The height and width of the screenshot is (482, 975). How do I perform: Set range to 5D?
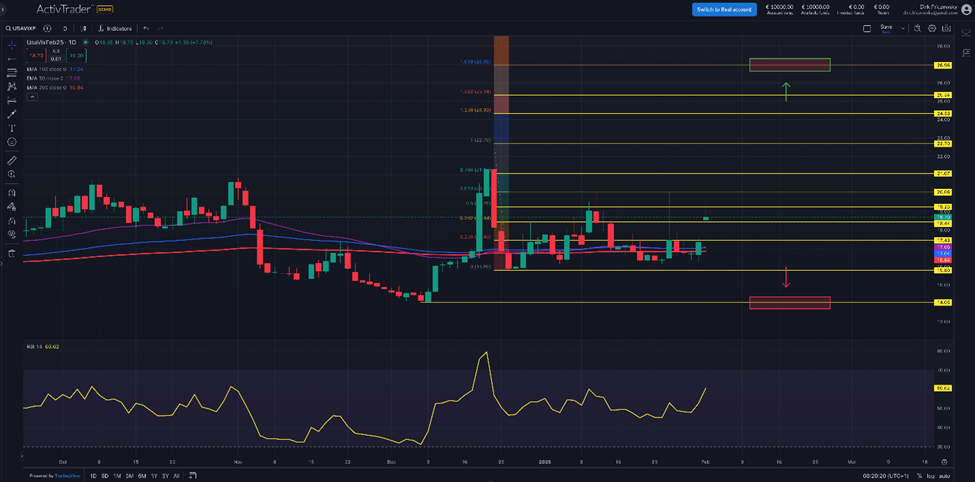click(105, 476)
